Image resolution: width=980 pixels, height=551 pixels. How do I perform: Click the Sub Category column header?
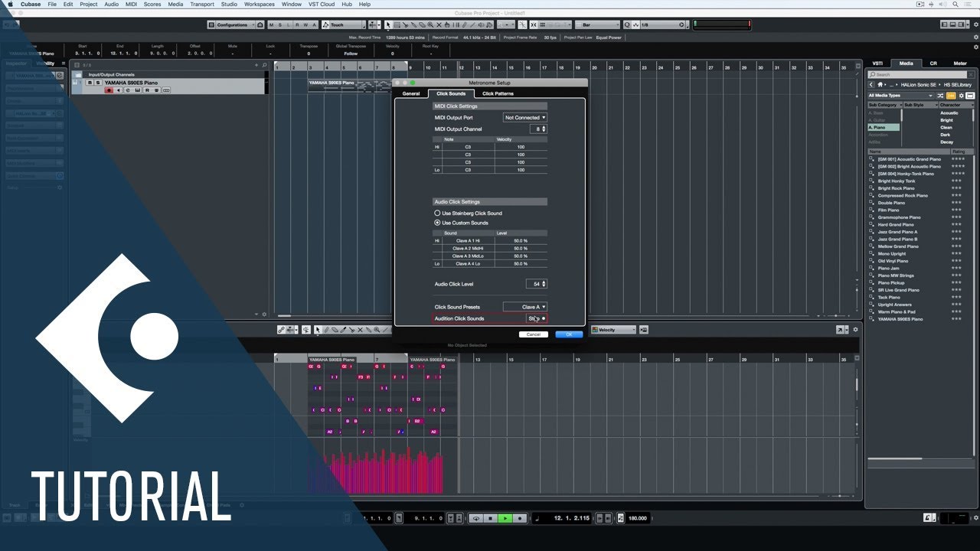pyautogui.click(x=884, y=105)
